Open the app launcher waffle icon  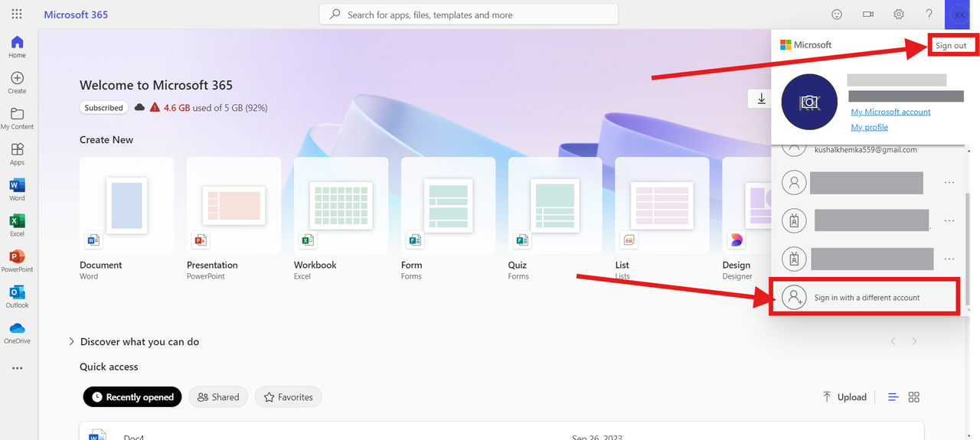click(x=17, y=15)
